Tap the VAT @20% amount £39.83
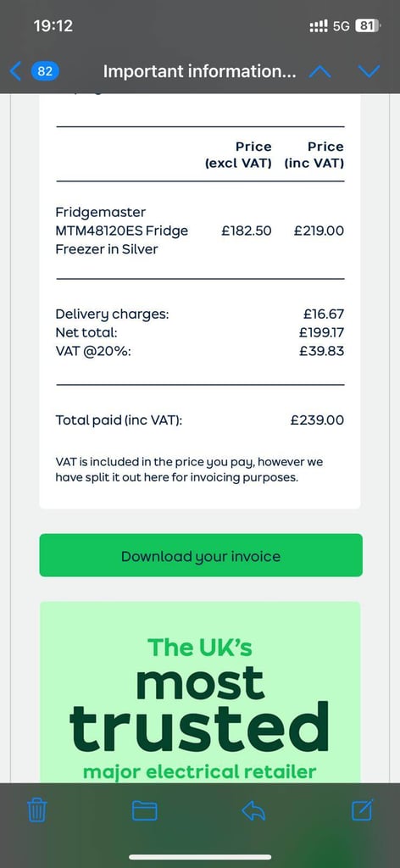 pyautogui.click(x=321, y=351)
